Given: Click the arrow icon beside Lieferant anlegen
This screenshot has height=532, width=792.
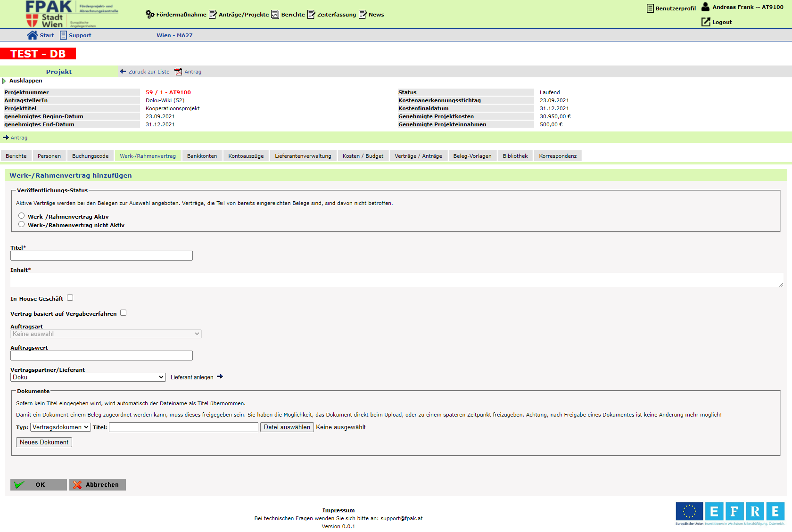Looking at the screenshot, I should (x=220, y=376).
